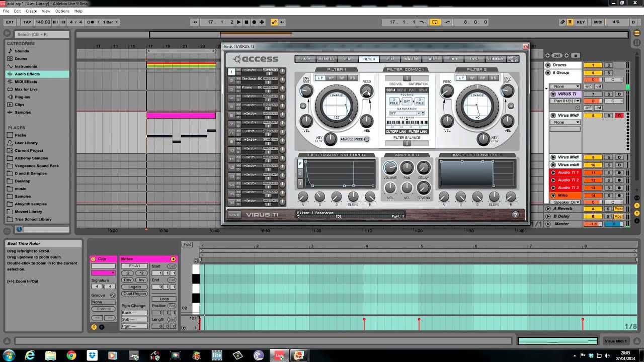Select HP mode in Filter 1
The image size is (644, 362).
(x=331, y=78)
